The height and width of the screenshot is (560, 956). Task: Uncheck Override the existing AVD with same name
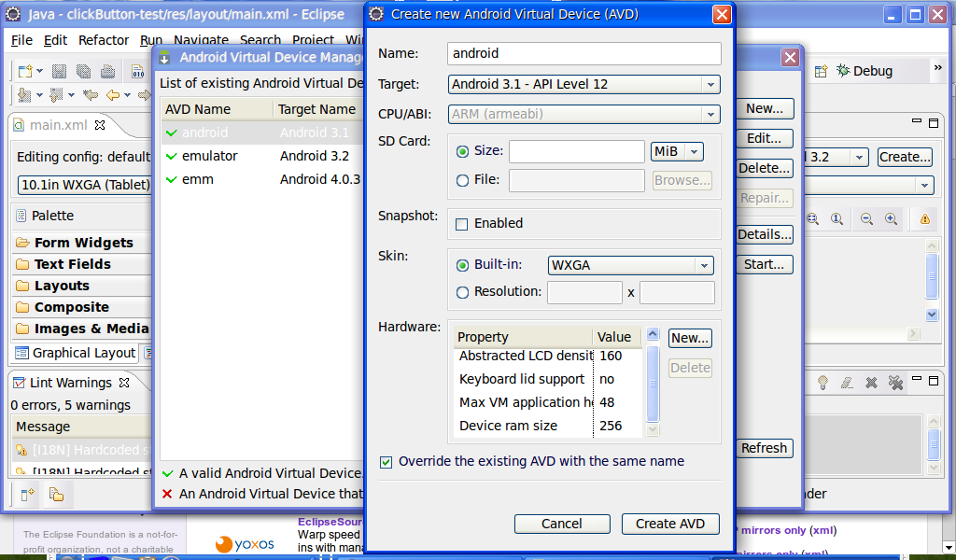386,461
